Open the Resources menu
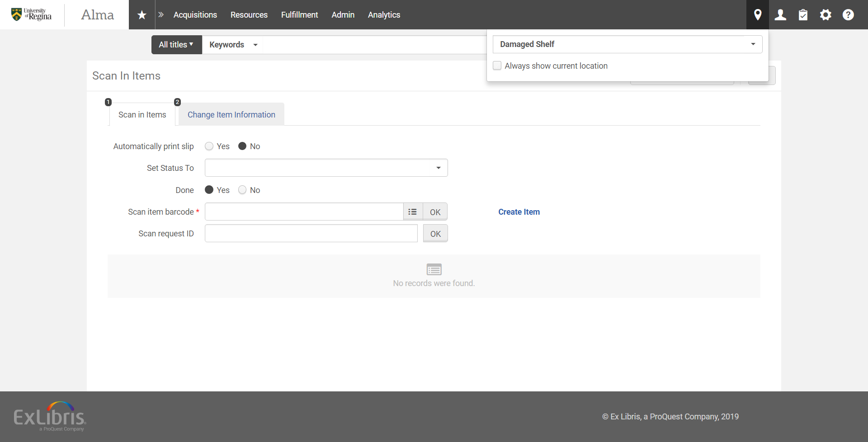Image resolution: width=868 pixels, height=442 pixels. click(249, 15)
